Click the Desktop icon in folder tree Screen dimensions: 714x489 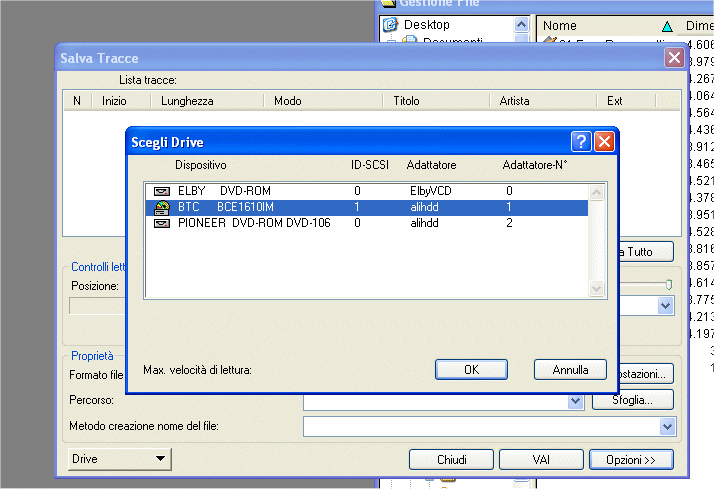click(391, 24)
